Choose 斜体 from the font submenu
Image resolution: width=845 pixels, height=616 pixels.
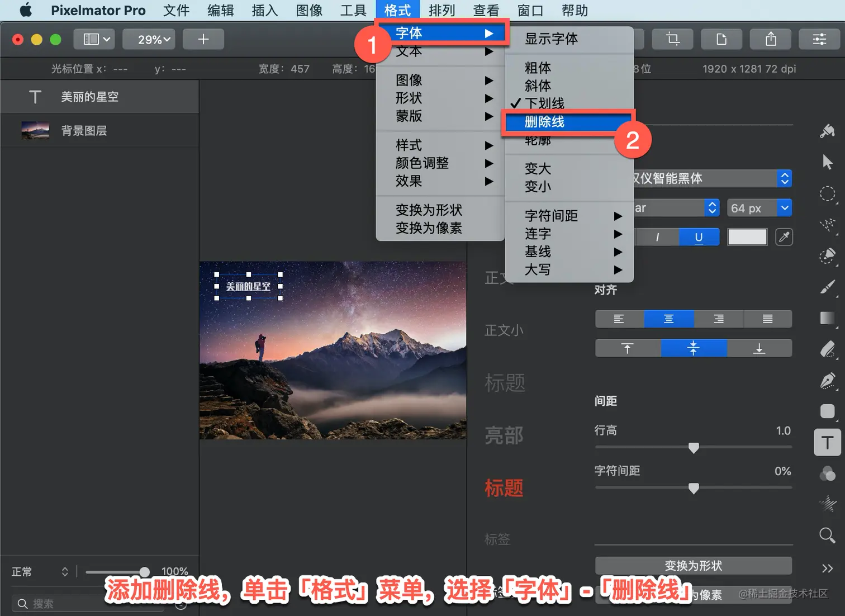click(569, 86)
